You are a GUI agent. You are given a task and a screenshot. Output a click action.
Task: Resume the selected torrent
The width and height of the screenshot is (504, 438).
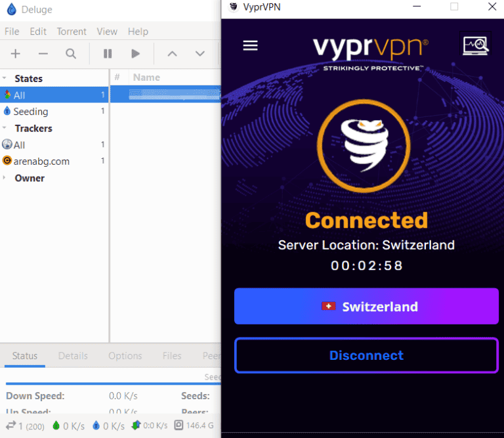coord(135,54)
